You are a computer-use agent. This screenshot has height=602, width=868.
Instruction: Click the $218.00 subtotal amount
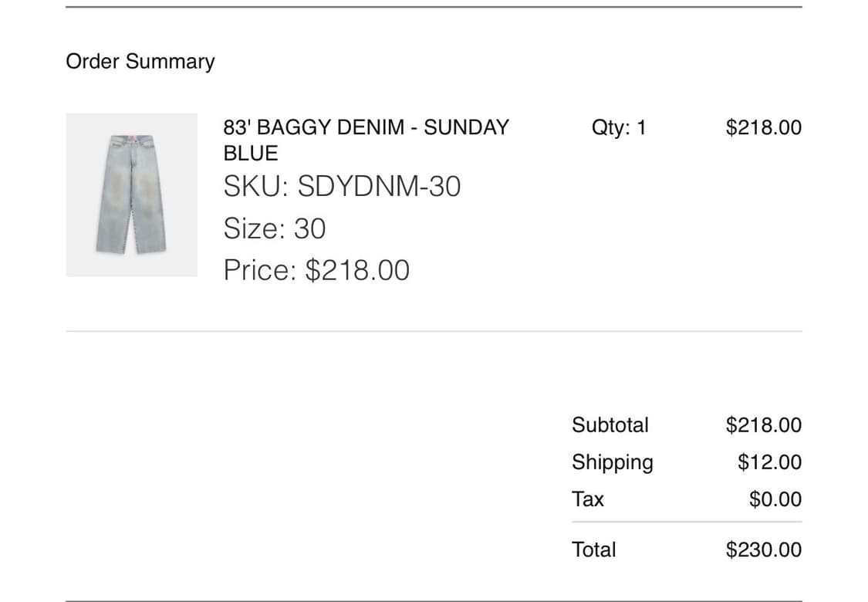[x=763, y=424]
